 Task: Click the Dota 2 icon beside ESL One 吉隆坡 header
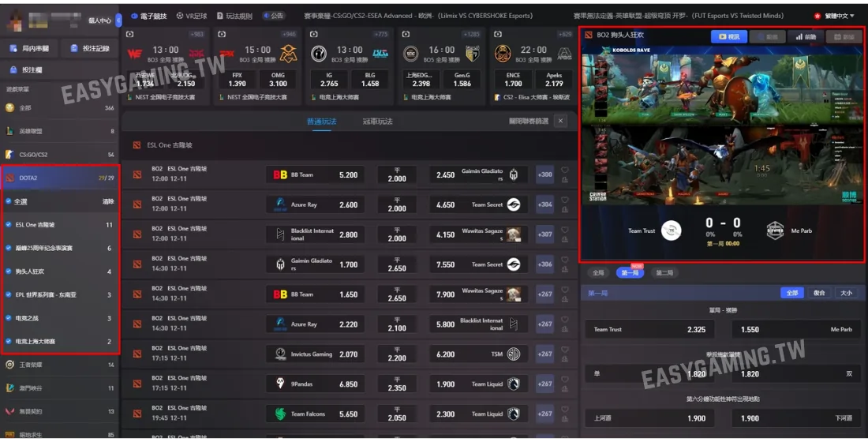point(137,145)
